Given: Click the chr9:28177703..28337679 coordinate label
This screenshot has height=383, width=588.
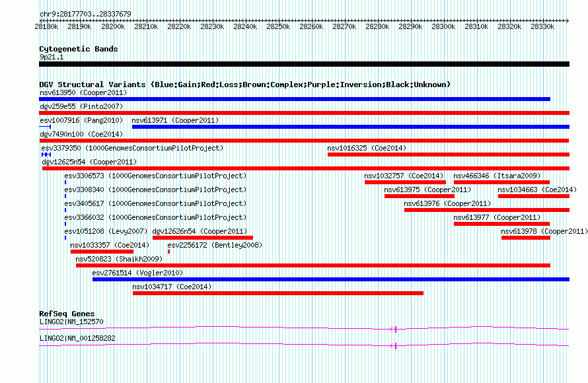Looking at the screenshot, I should pos(85,14).
